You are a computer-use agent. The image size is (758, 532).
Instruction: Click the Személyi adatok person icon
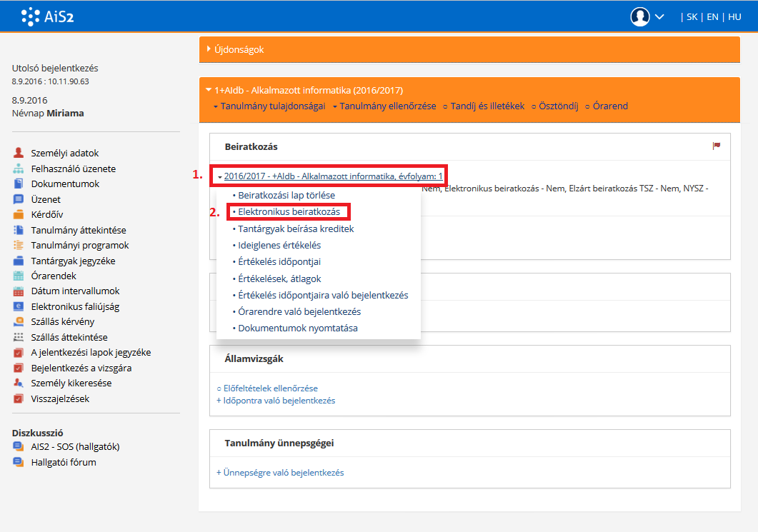19,154
